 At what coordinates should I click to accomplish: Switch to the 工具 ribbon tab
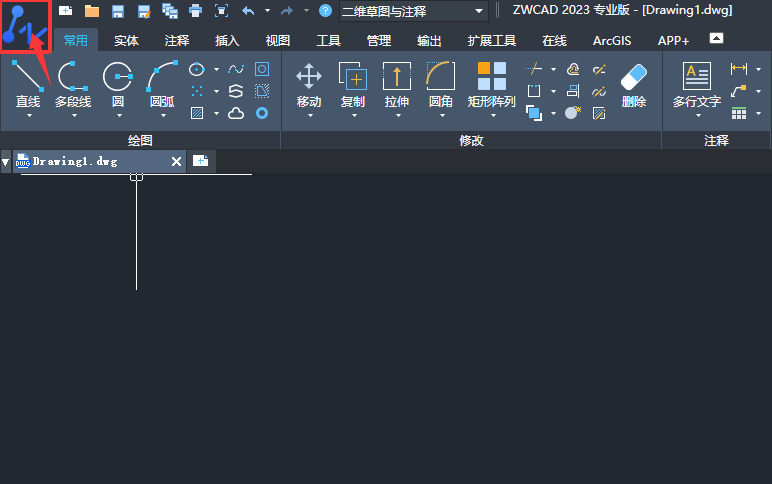[x=328, y=40]
